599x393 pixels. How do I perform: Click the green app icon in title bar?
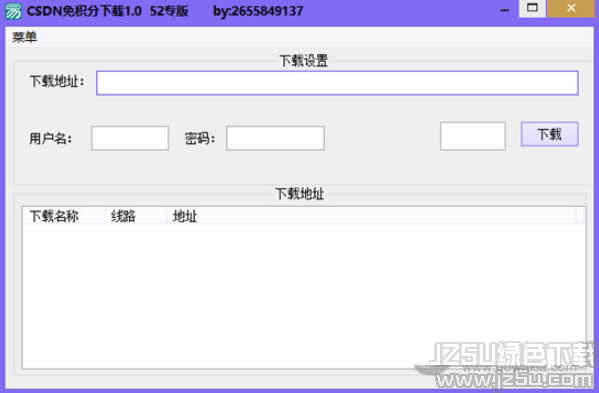[x=13, y=11]
